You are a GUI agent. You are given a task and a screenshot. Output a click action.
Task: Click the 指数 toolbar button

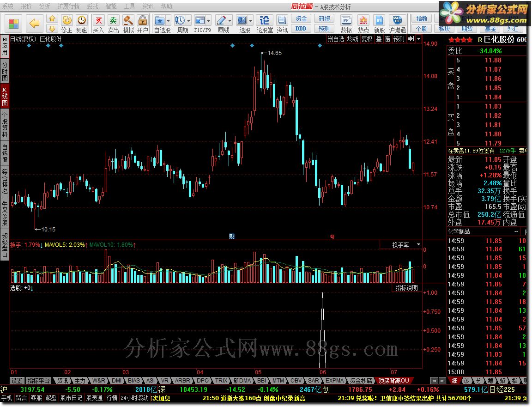pos(422,18)
